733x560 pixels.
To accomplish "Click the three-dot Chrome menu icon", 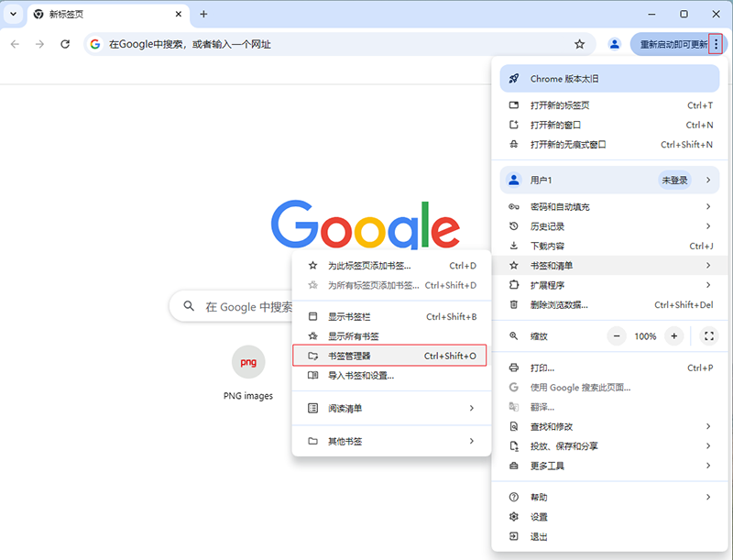I will pos(716,44).
